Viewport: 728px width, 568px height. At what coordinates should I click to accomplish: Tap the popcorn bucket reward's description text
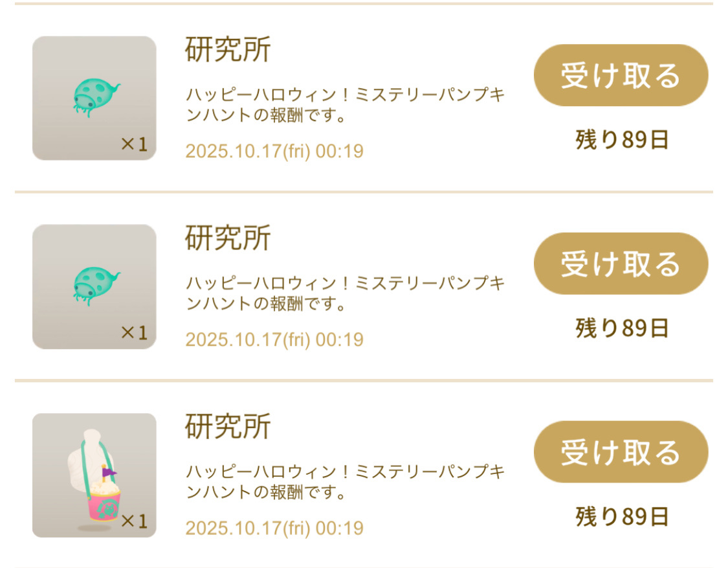[x=345, y=483]
